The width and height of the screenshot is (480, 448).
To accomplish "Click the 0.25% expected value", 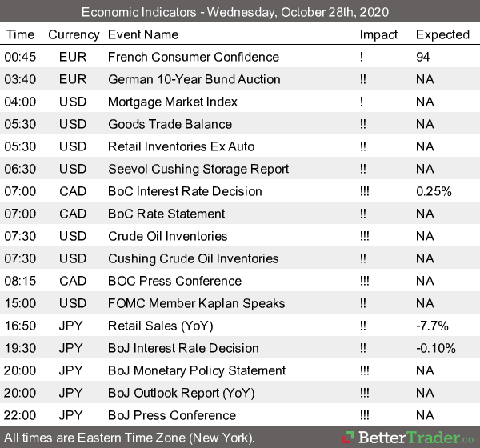I will [x=434, y=191].
